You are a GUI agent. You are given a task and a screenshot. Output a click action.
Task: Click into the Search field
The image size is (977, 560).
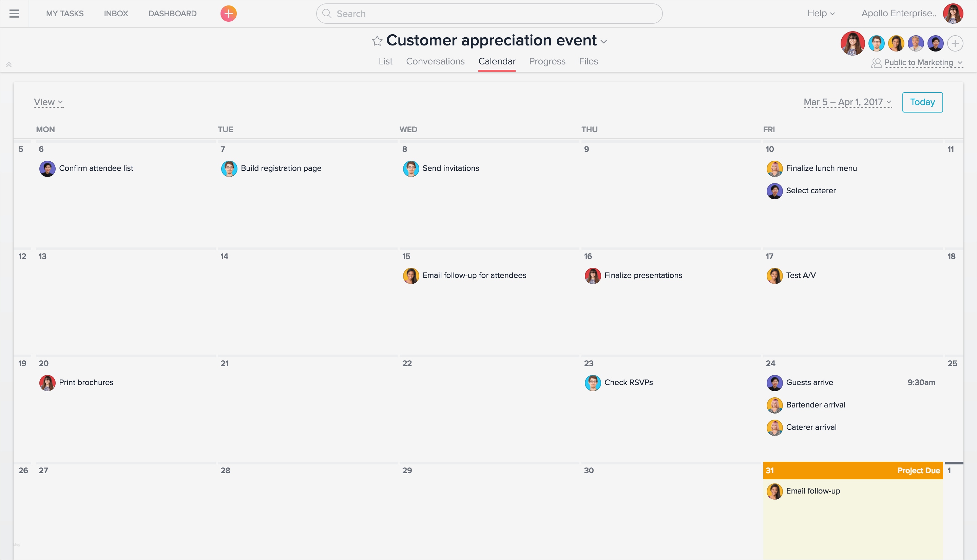point(489,13)
